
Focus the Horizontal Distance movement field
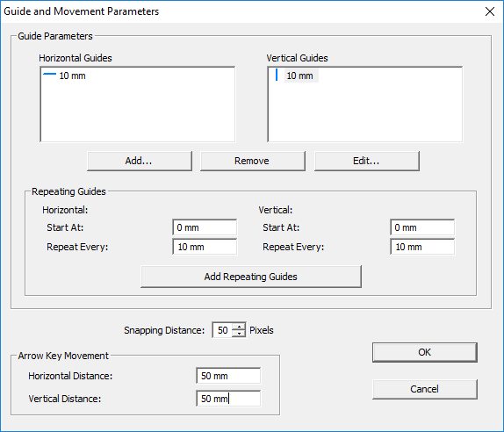click(228, 376)
